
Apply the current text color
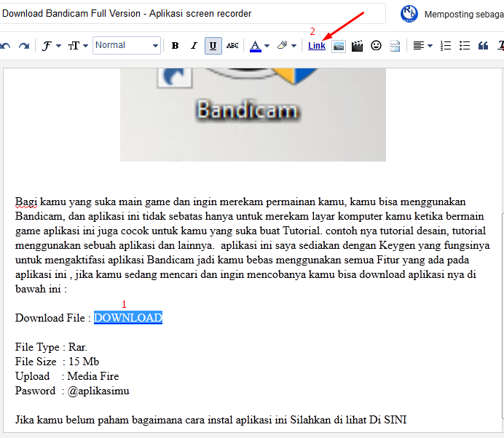point(255,46)
